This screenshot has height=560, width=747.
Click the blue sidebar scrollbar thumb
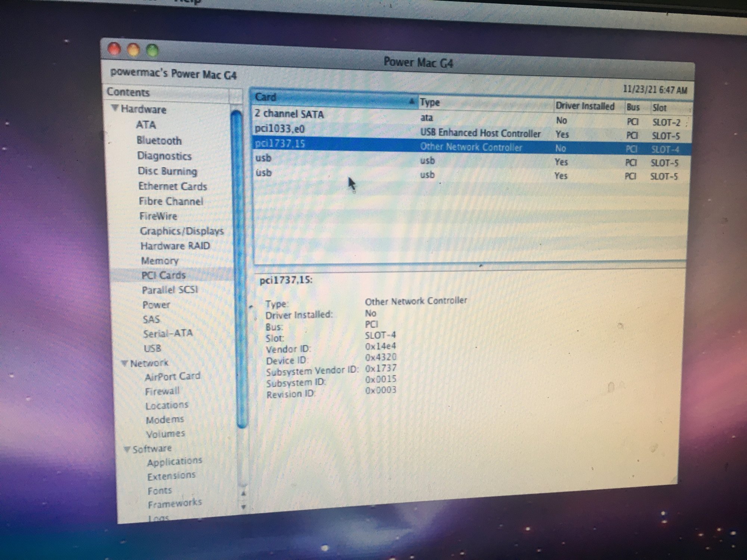239,269
